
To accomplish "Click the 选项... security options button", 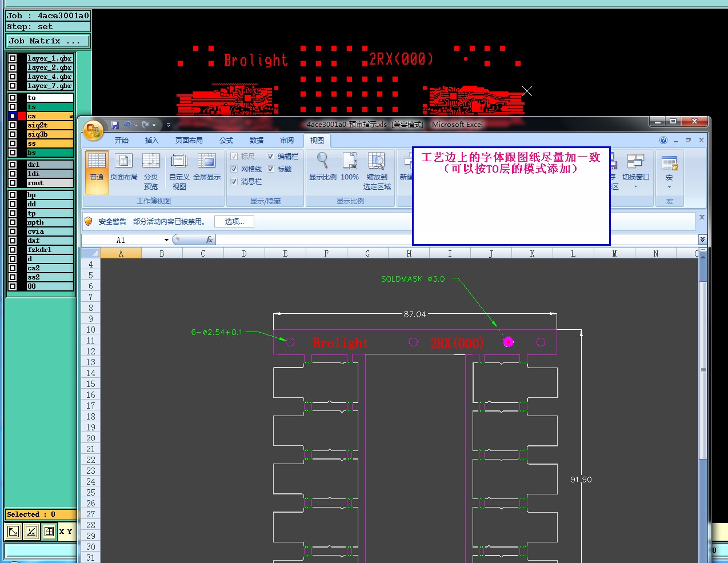I will pyautogui.click(x=234, y=222).
